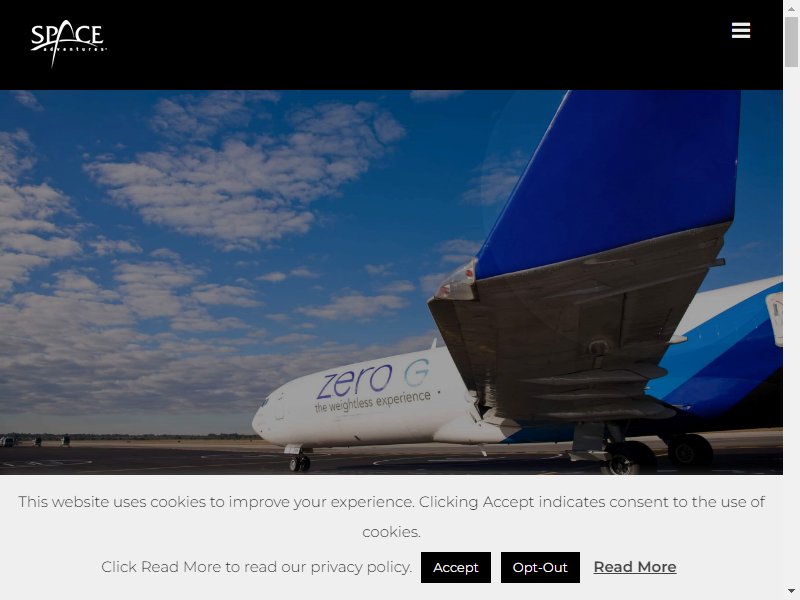This screenshot has height=600, width=800.
Task: Open the hamburger navigation menu
Action: pos(740,30)
